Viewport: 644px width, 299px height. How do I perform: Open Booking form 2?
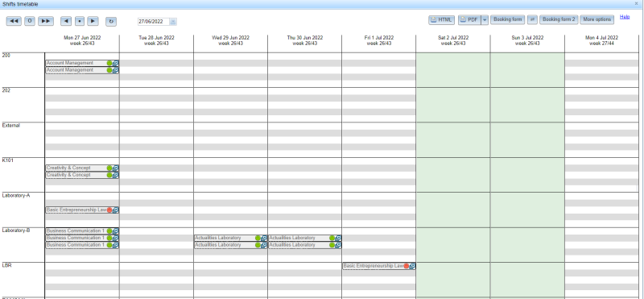tap(559, 19)
